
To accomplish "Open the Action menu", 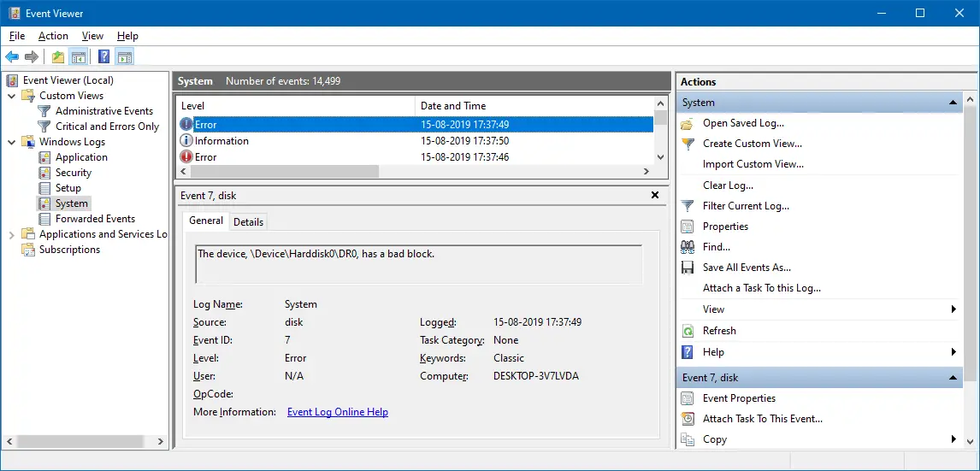I will tap(53, 36).
